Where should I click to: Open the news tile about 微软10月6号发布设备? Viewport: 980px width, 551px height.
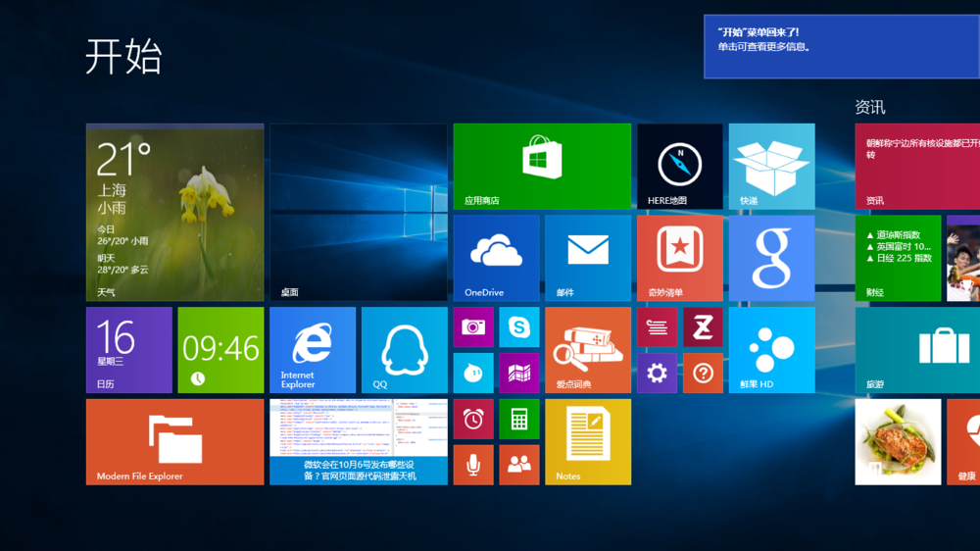359,442
